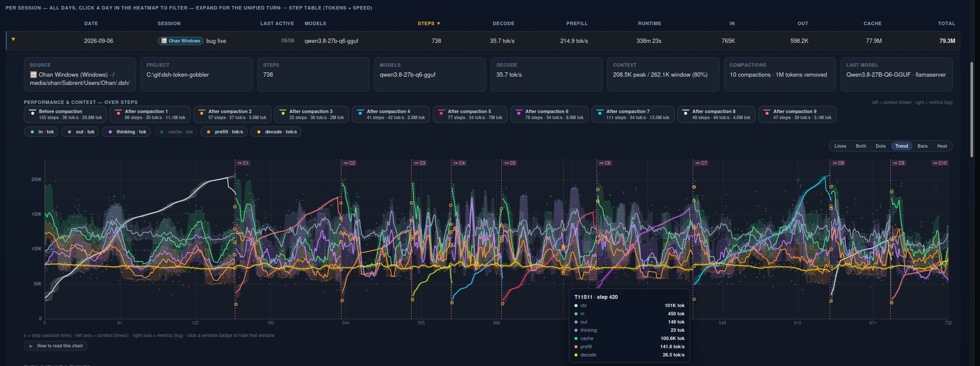Click the page vertical scrollbar thumb
This screenshot has height=366, width=980.
[972, 109]
